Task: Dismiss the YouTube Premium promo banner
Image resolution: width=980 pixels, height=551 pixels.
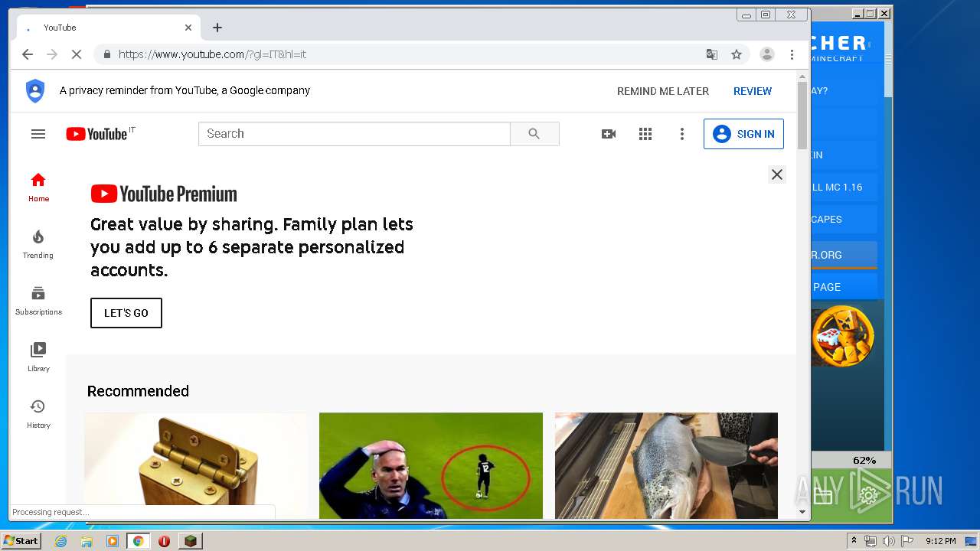Action: pyautogui.click(x=777, y=174)
